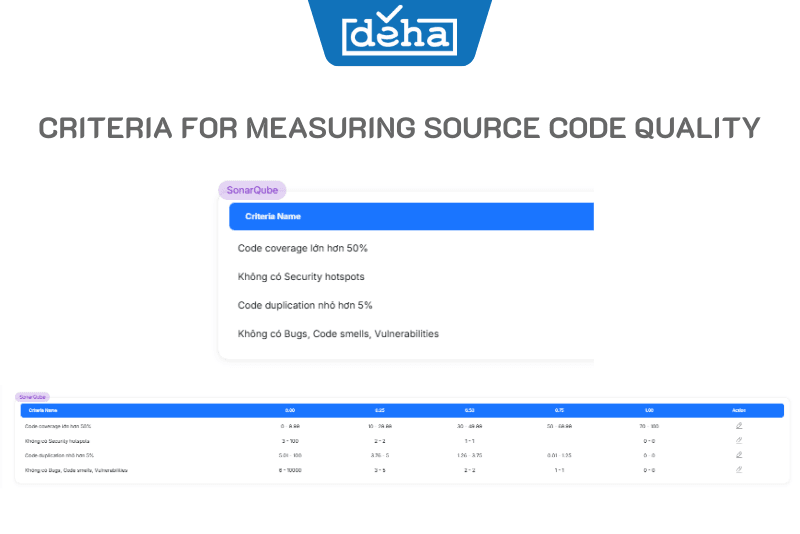Click the Criteria Name header in large list
This screenshot has width=800, height=534.
click(273, 216)
